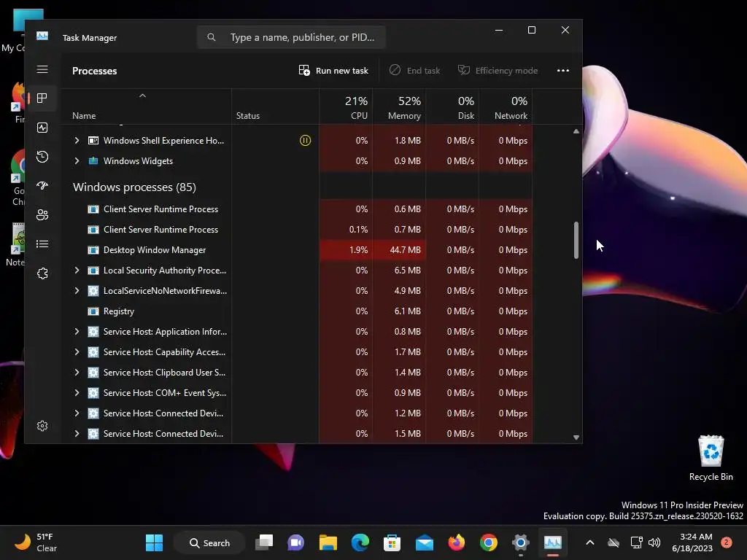Select the Registry process name
The image size is (747, 560).
[x=119, y=311]
